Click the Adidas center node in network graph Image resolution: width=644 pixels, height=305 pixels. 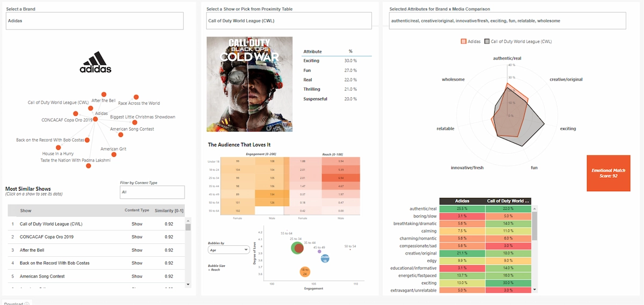click(x=95, y=119)
